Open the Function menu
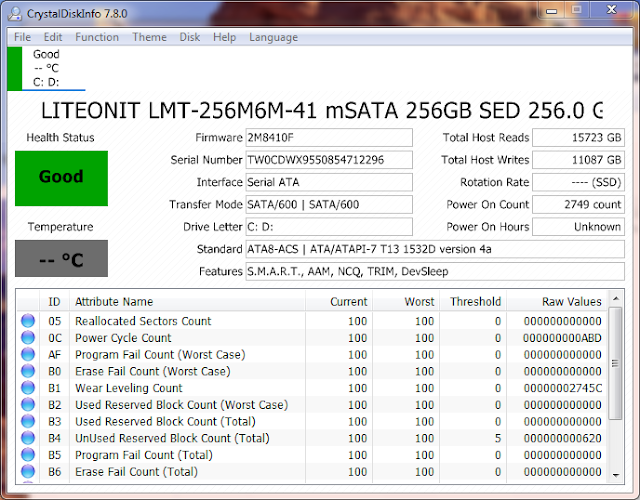Screen dimensions: 640x500 97,37
